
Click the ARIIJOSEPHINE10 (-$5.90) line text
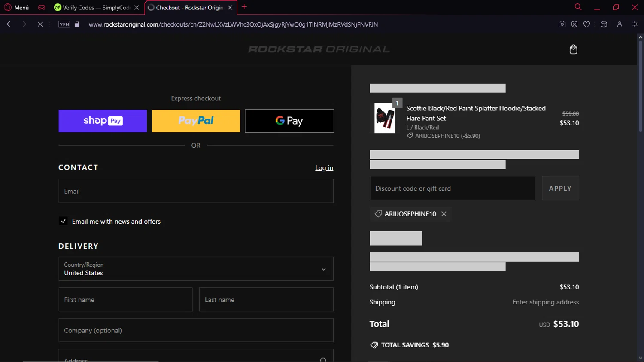[447, 136]
